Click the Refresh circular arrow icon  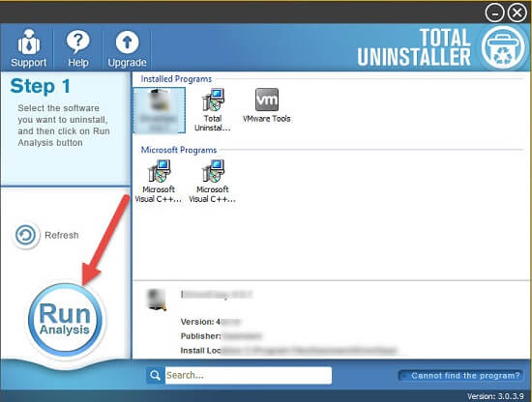(25, 235)
